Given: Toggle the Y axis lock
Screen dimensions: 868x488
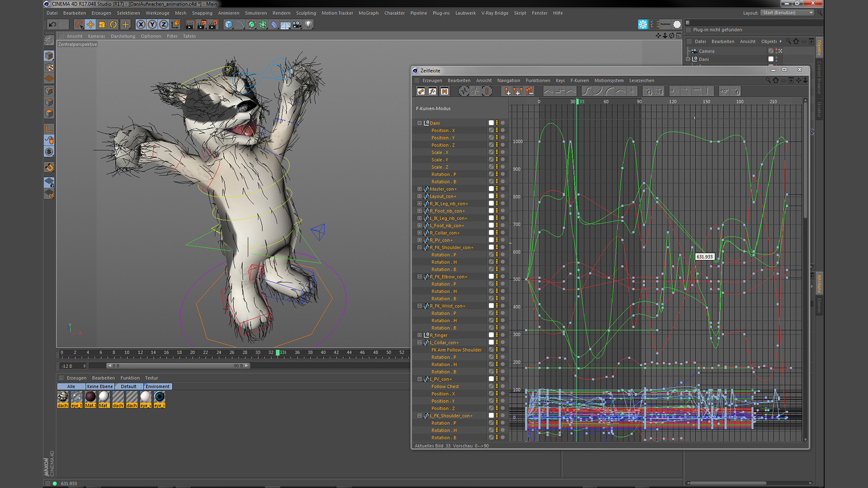Looking at the screenshot, I should point(152,24).
